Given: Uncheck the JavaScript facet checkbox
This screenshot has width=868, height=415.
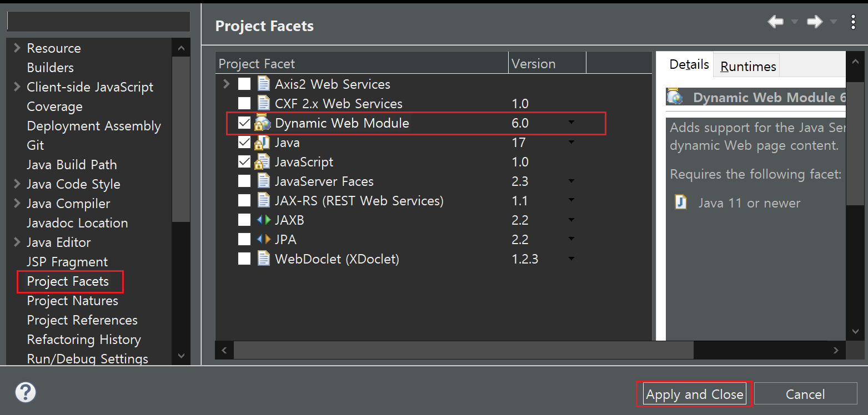Looking at the screenshot, I should click(x=244, y=162).
